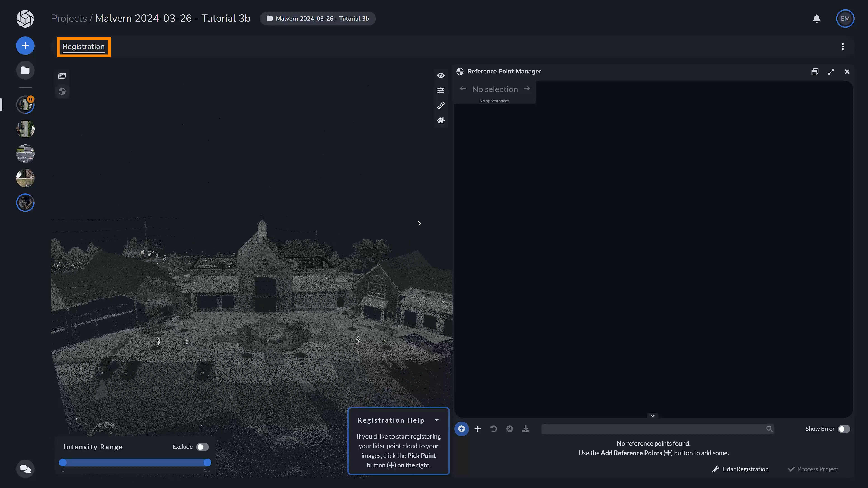Screen dimensions: 868x488
Task: Click the ruler measurement tool
Action: pyautogui.click(x=441, y=105)
